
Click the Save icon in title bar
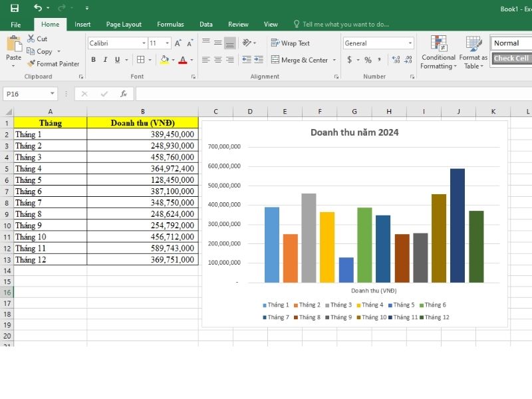[x=15, y=8]
